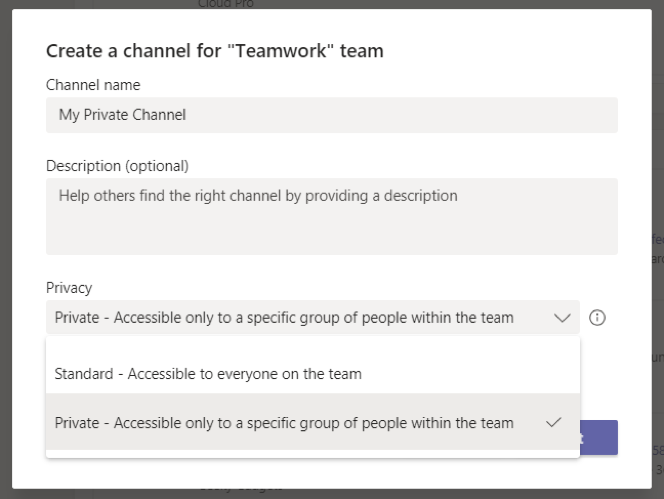Click blank space above Standard option in list
The width and height of the screenshot is (664, 499).
click(x=312, y=347)
